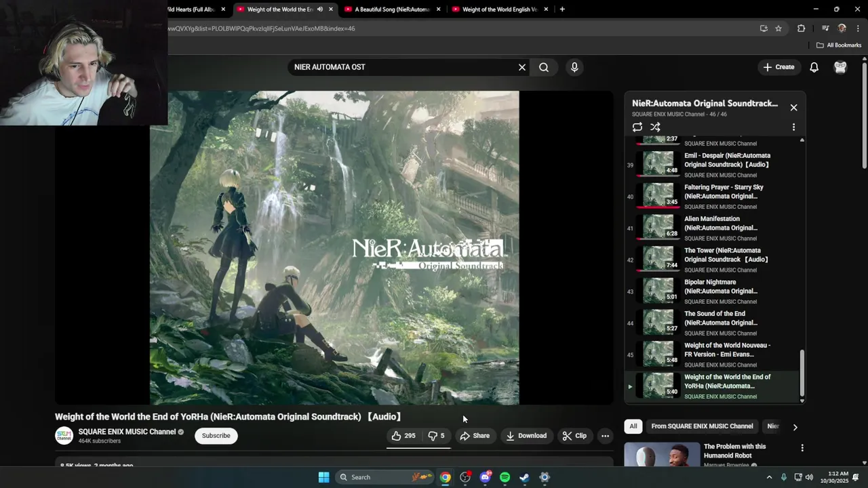Open options for the Humanoid Robot video
Image resolution: width=868 pixels, height=488 pixels.
802,448
